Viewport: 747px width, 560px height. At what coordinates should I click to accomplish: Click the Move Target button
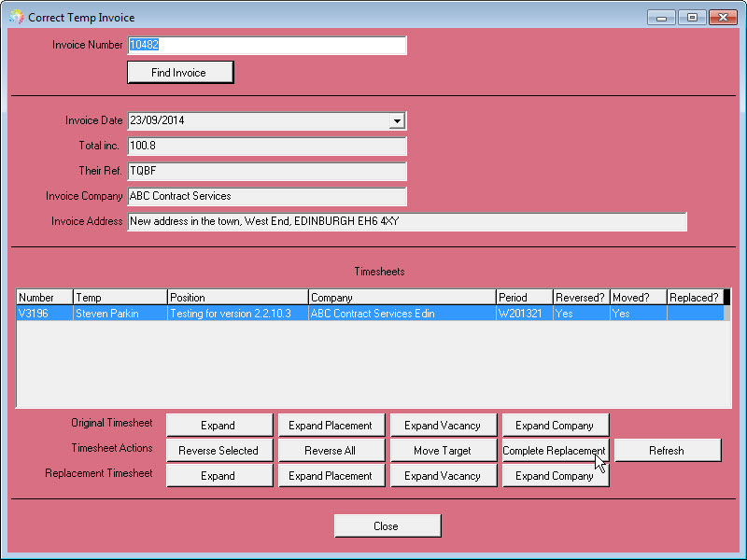point(443,451)
